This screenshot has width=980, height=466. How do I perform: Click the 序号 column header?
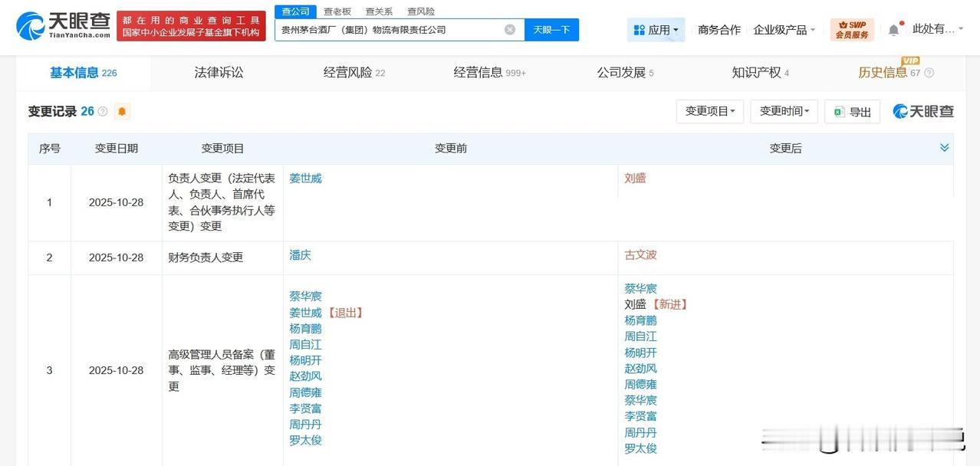[50, 149]
